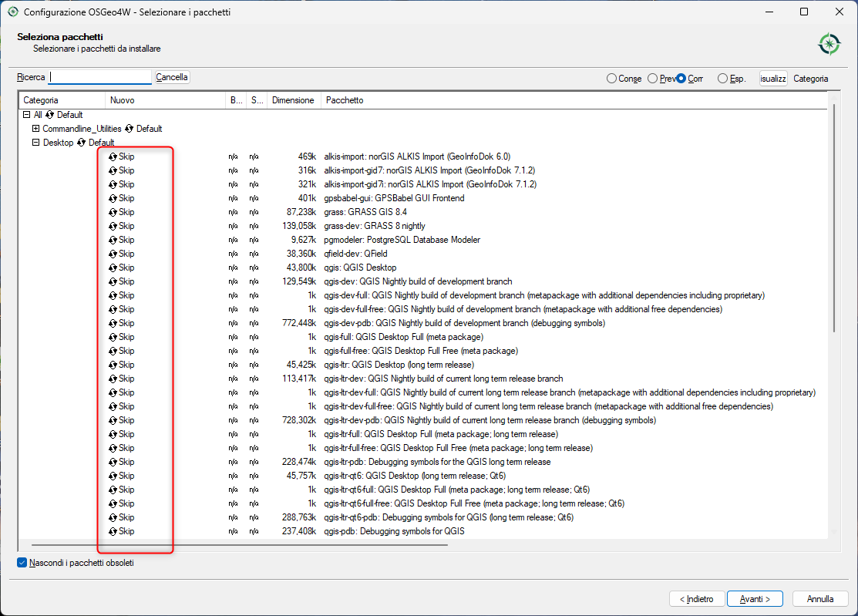
Task: Select the Esp. radio button
Action: coord(722,79)
